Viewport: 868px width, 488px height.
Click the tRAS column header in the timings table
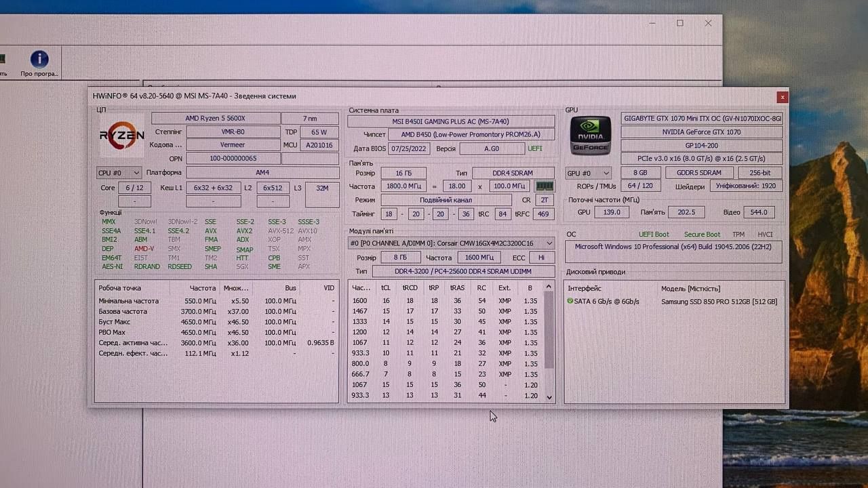457,288
